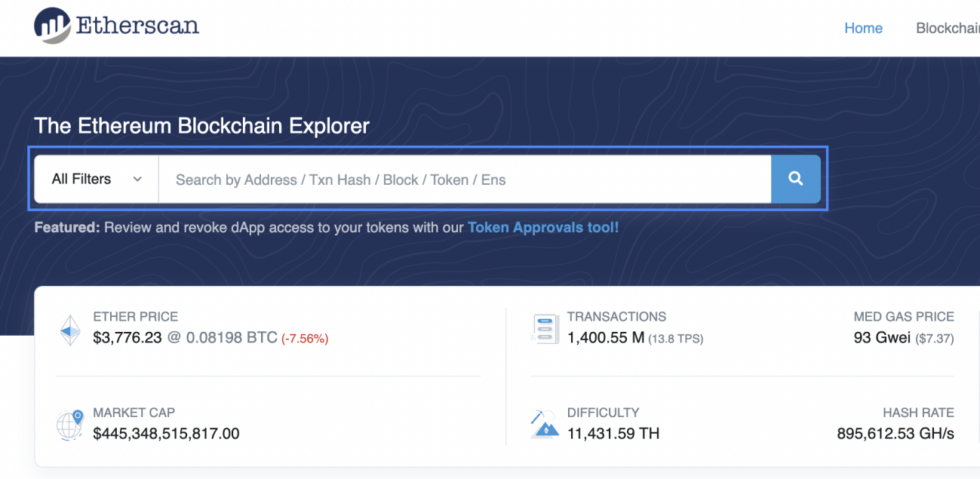
Task: Click the 895,612.53 GH/s hash rate
Action: click(x=896, y=434)
